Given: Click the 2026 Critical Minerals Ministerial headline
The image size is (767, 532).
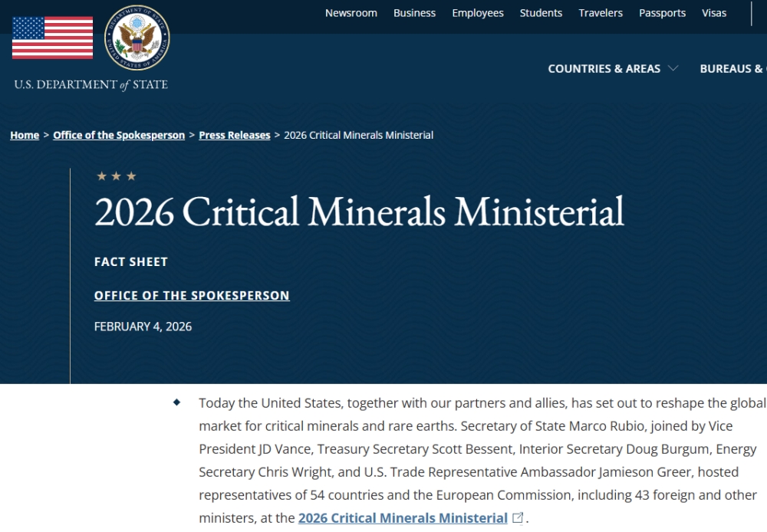Looking at the screenshot, I should pyautogui.click(x=359, y=212).
